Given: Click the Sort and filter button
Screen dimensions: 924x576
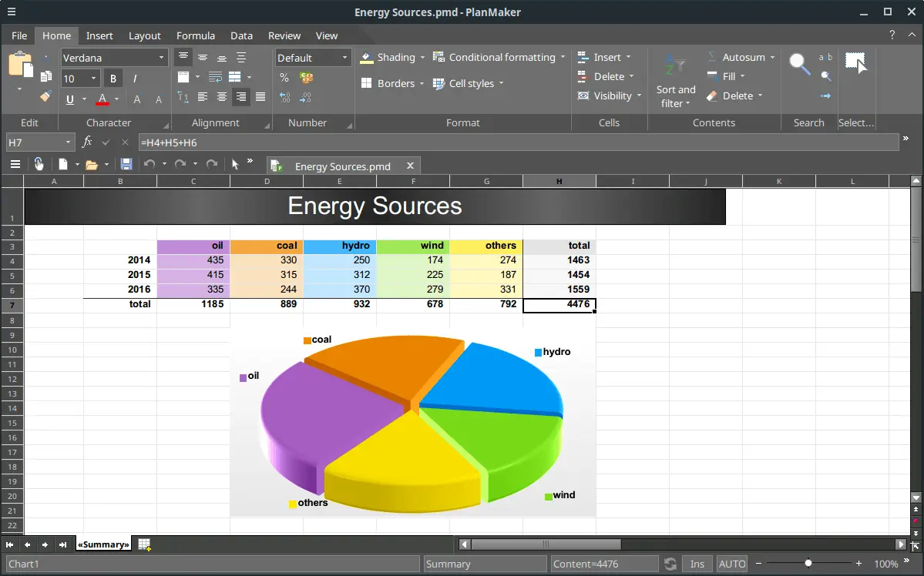Looking at the screenshot, I should click(675, 80).
